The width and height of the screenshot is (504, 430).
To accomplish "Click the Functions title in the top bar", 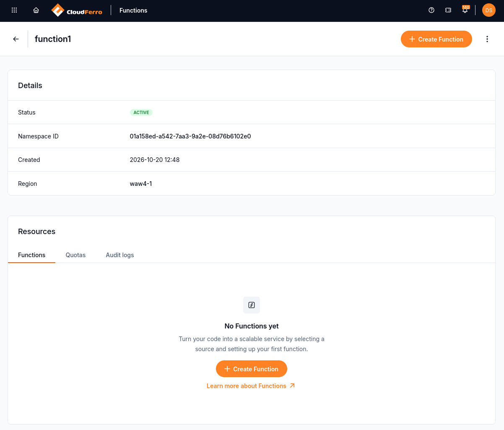I will (133, 10).
